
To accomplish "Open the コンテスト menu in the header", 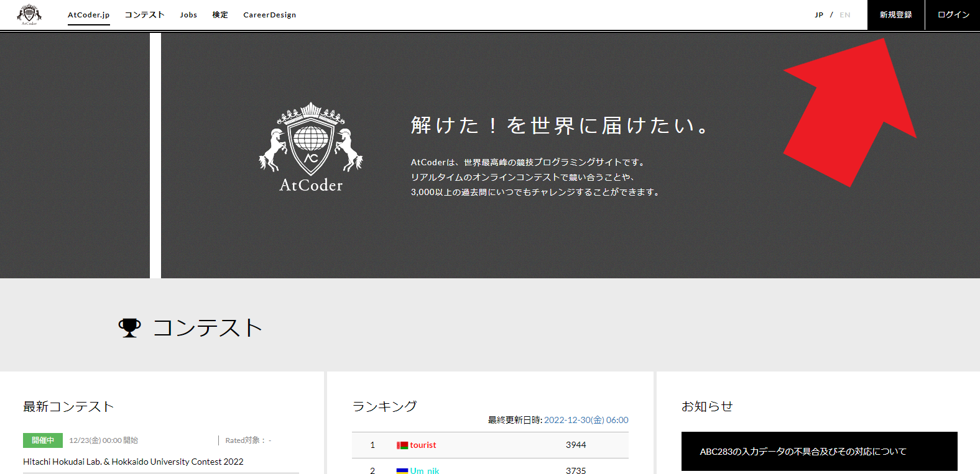I will click(x=144, y=15).
